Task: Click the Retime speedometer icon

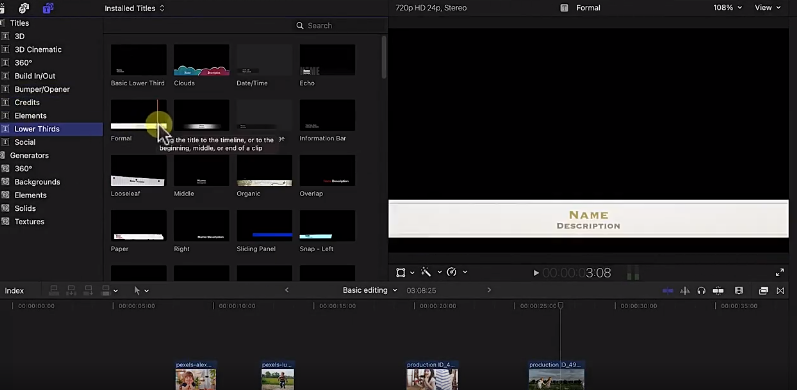Action: pyautogui.click(x=451, y=272)
